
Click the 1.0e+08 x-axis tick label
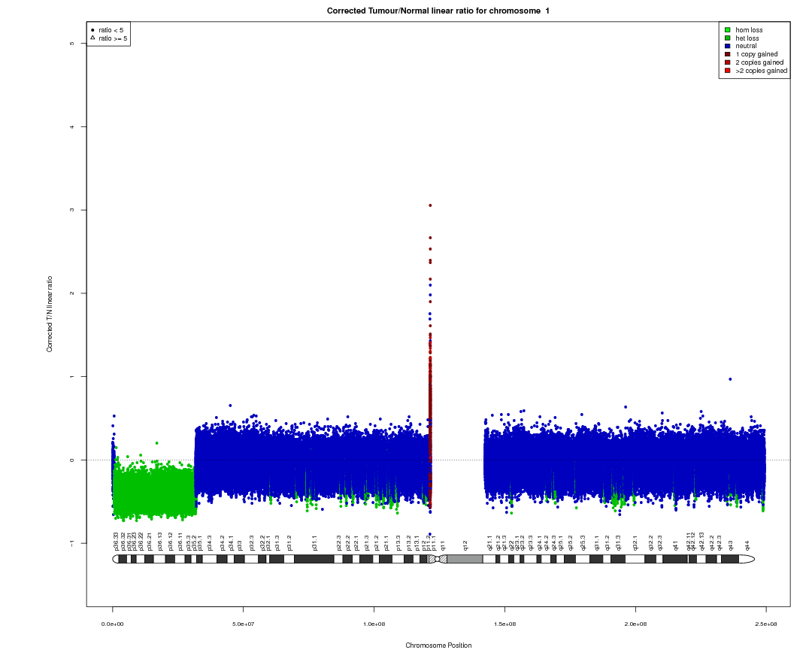(x=374, y=624)
